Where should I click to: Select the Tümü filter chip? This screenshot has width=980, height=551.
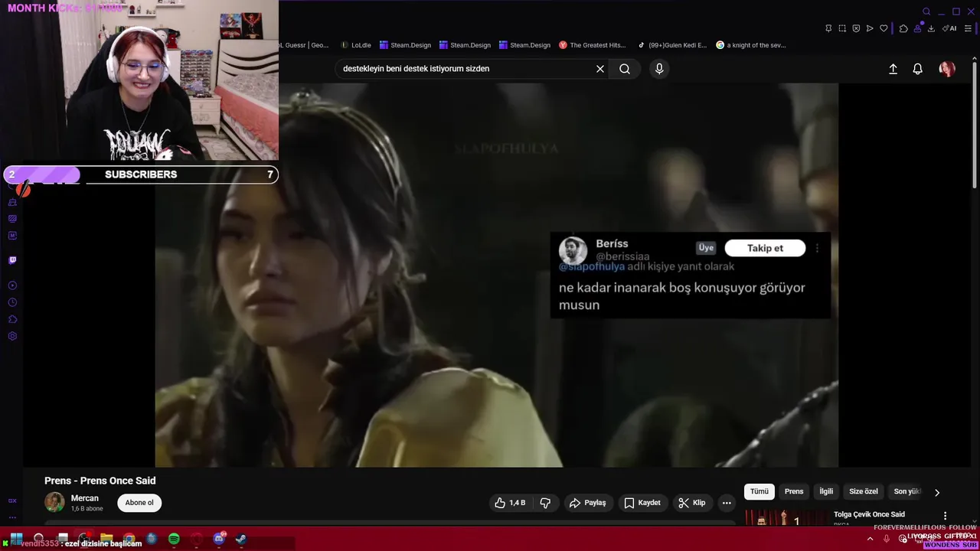point(759,491)
